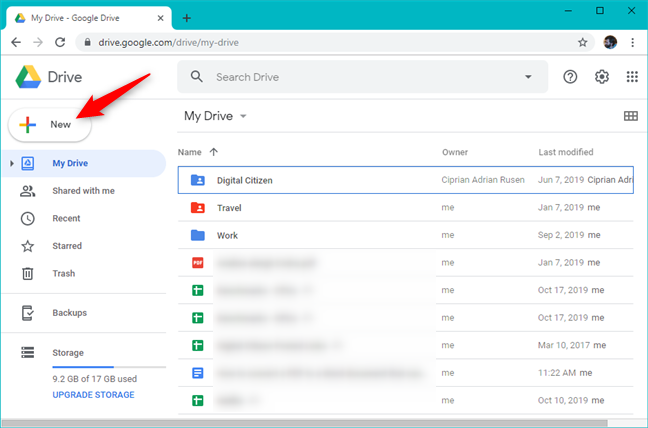The width and height of the screenshot is (648, 428).
Task: Open search options dropdown arrow
Action: [x=528, y=77]
